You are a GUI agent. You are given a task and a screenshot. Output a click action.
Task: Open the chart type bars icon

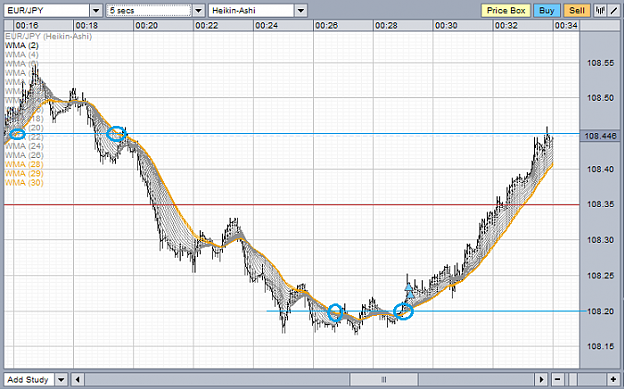coord(599,11)
